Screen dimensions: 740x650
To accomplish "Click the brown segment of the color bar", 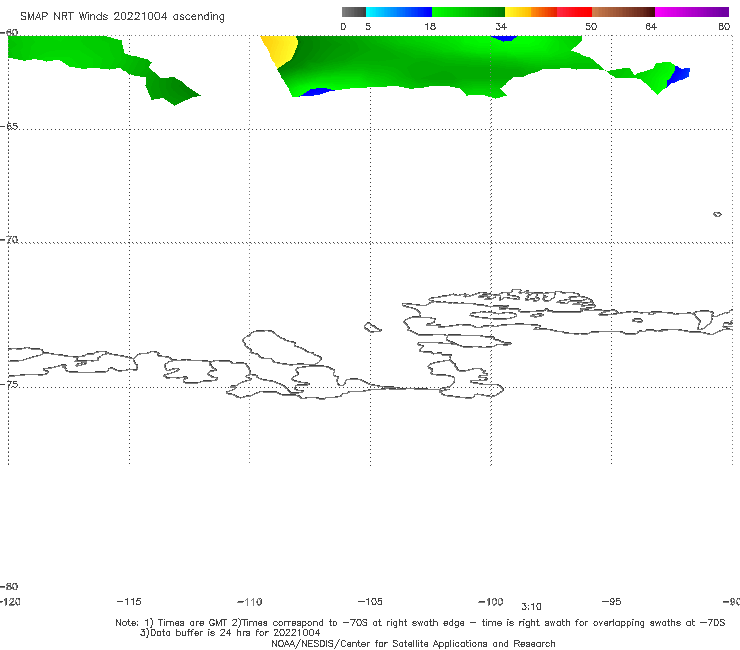I will pos(623,12).
